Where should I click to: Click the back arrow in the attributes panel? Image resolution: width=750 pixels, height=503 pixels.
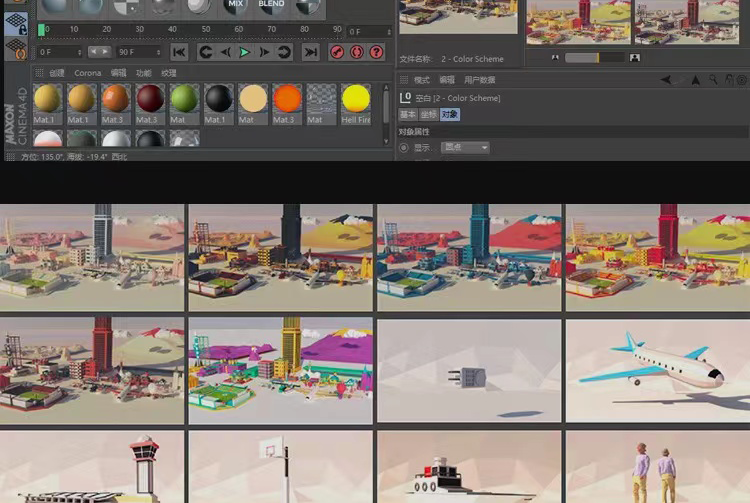click(666, 80)
